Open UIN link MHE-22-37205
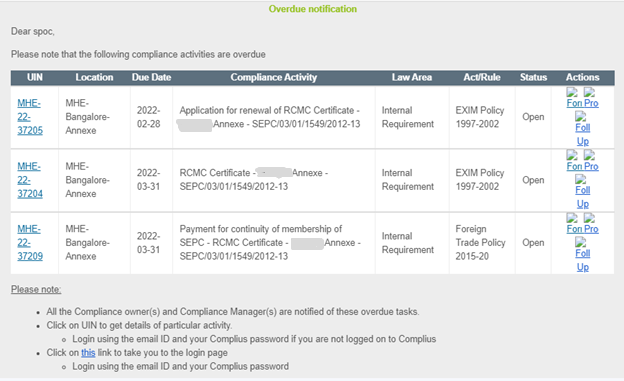The width and height of the screenshot is (624, 381). (x=30, y=117)
